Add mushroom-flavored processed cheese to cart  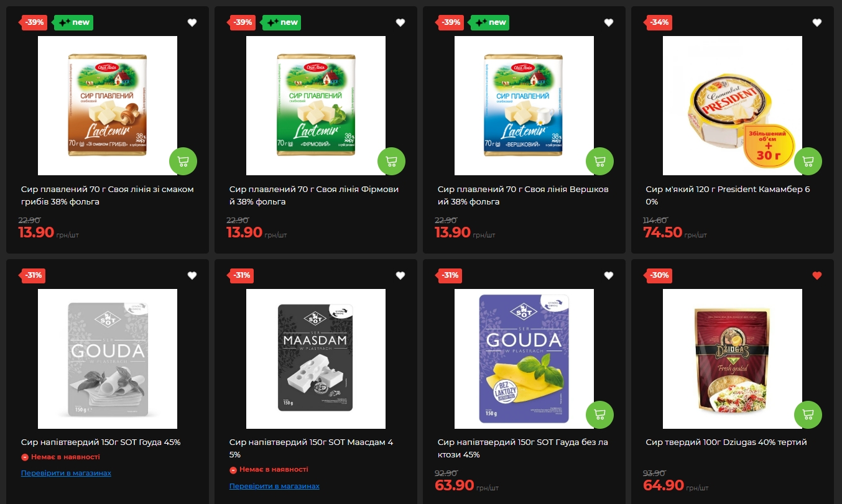click(x=183, y=162)
